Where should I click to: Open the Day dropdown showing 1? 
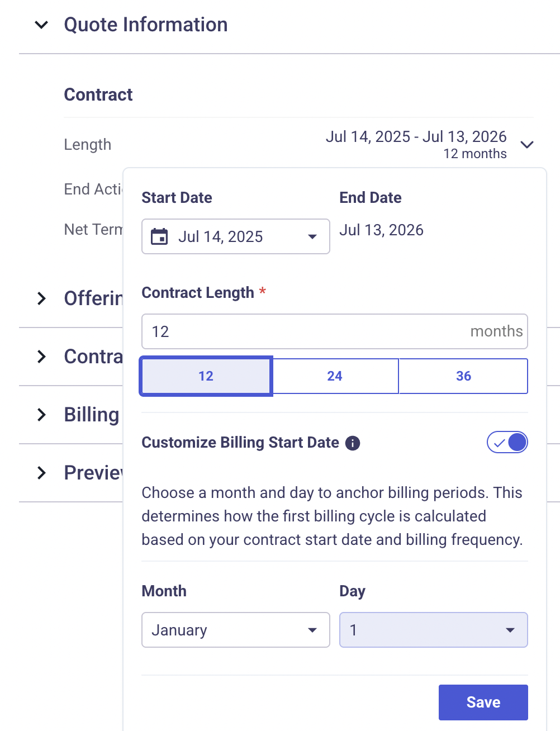(x=434, y=630)
